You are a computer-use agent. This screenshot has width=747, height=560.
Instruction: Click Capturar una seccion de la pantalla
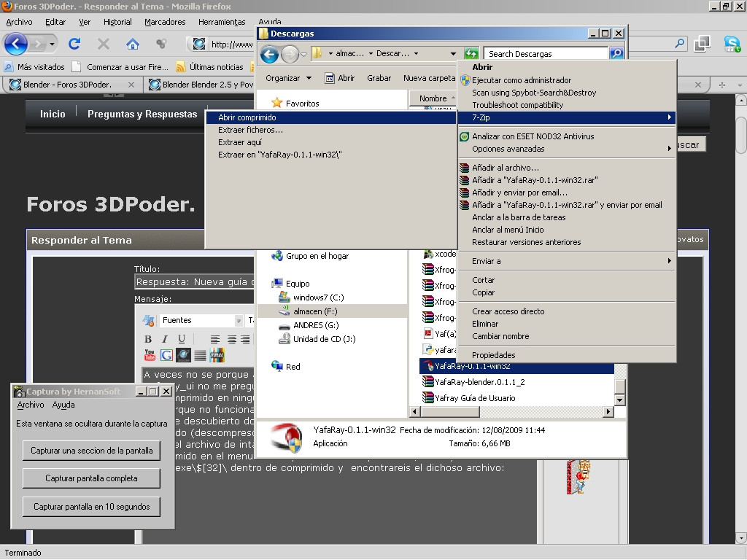pos(91,451)
